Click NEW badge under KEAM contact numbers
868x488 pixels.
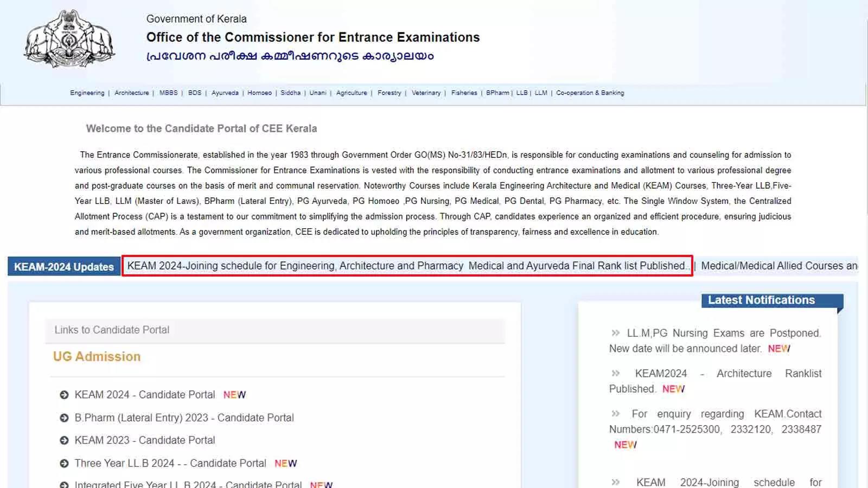point(625,445)
